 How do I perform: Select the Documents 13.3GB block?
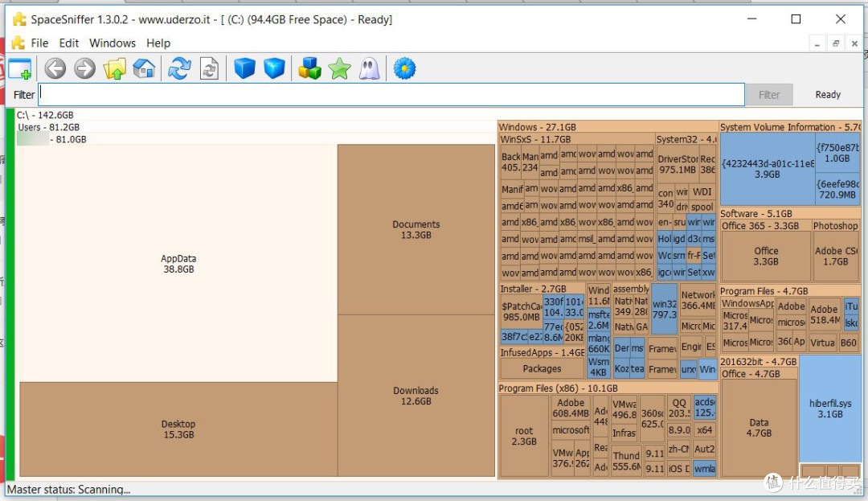(416, 230)
